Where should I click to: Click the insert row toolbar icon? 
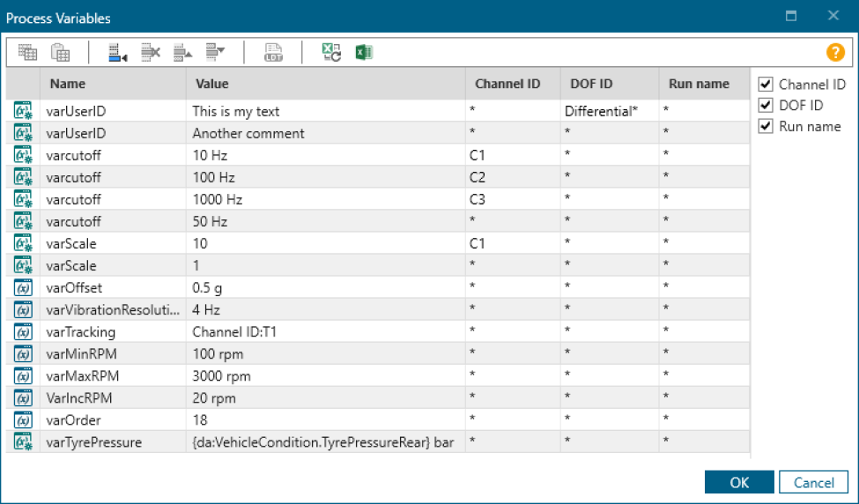[118, 53]
